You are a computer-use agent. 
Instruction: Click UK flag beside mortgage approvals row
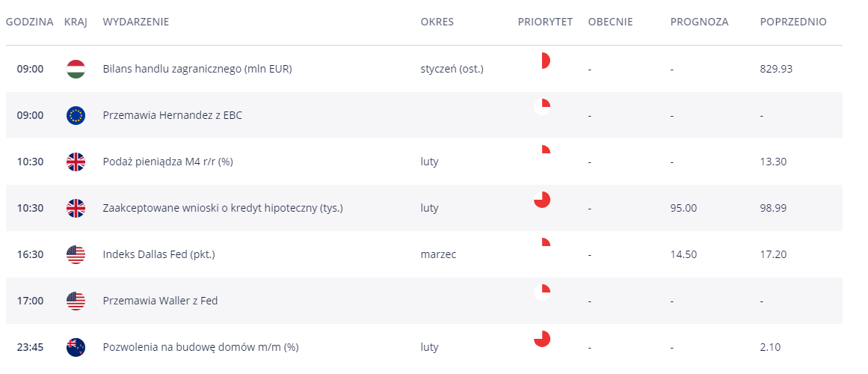tap(76, 209)
